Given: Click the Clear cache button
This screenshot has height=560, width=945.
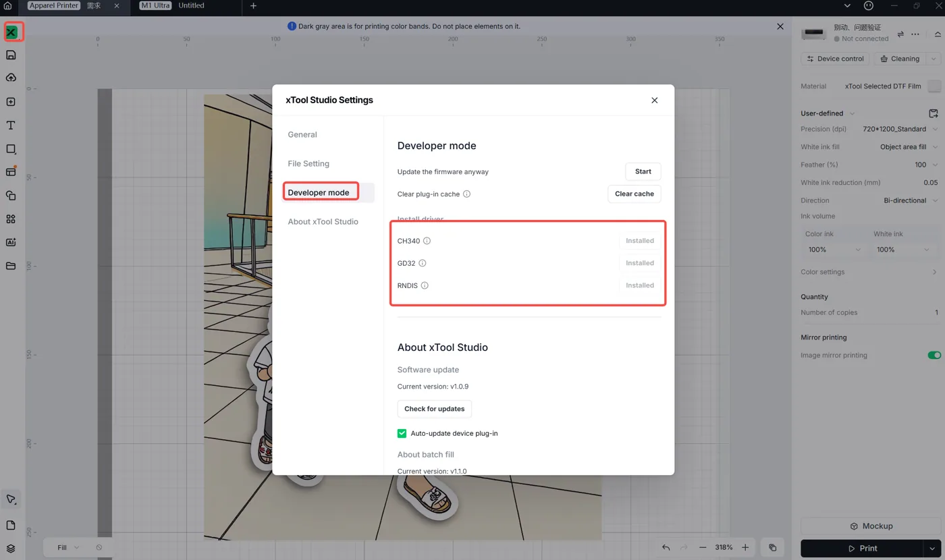Looking at the screenshot, I should tap(634, 194).
